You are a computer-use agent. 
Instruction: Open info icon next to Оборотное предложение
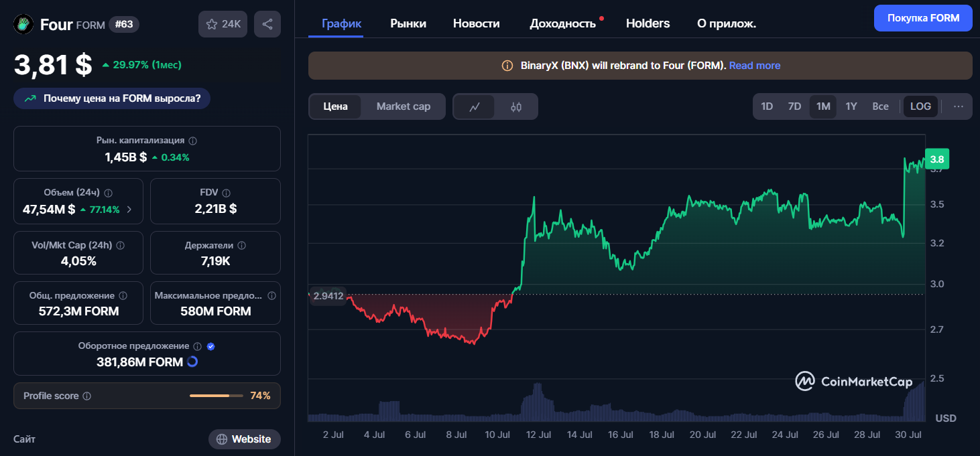197,346
